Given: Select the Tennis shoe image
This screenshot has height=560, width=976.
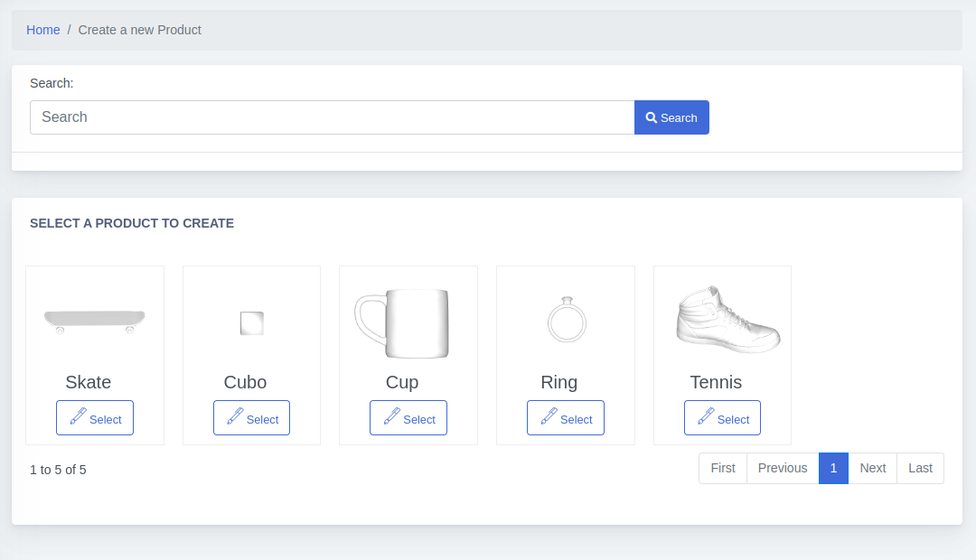Looking at the screenshot, I should [x=727, y=319].
